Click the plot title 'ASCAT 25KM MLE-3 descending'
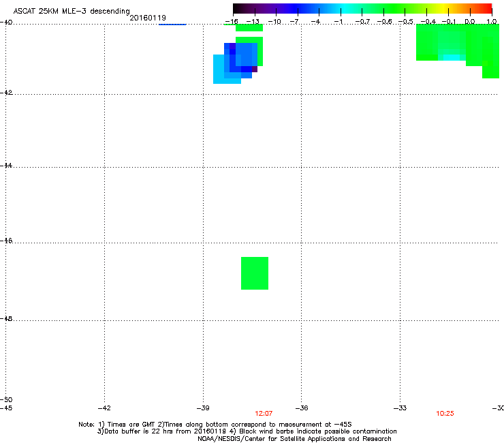The height and width of the screenshot is (443, 504). coord(72,12)
